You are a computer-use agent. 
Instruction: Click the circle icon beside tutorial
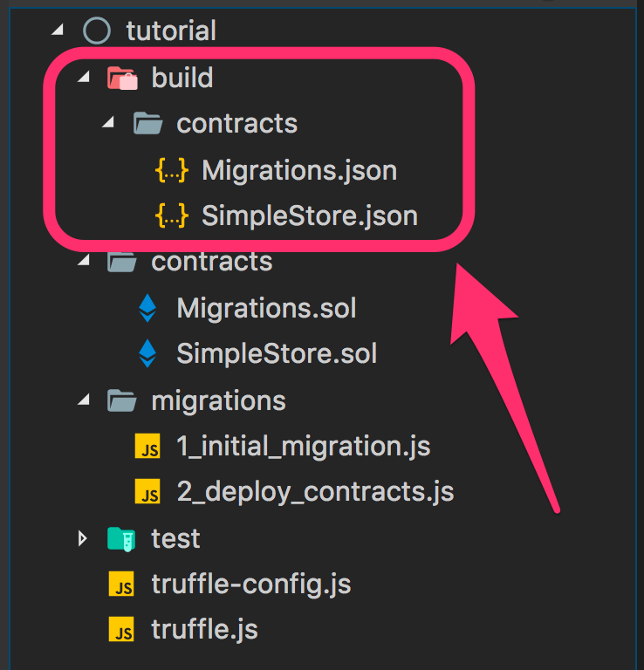97,31
